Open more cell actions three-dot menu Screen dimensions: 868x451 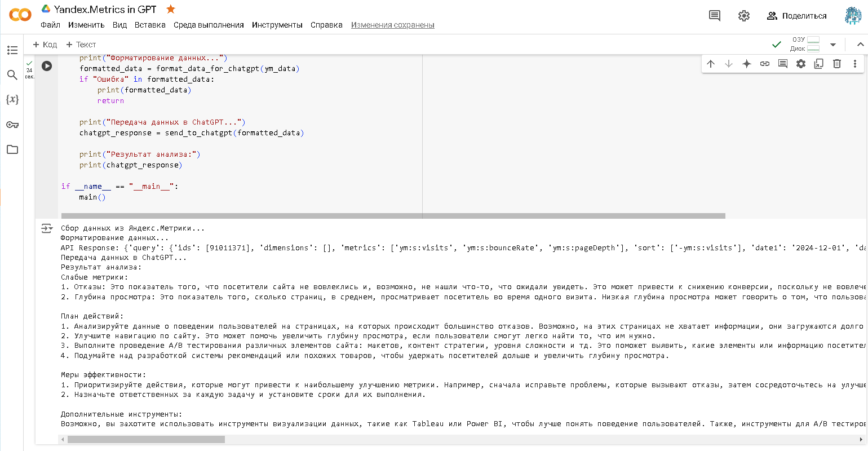pos(855,64)
